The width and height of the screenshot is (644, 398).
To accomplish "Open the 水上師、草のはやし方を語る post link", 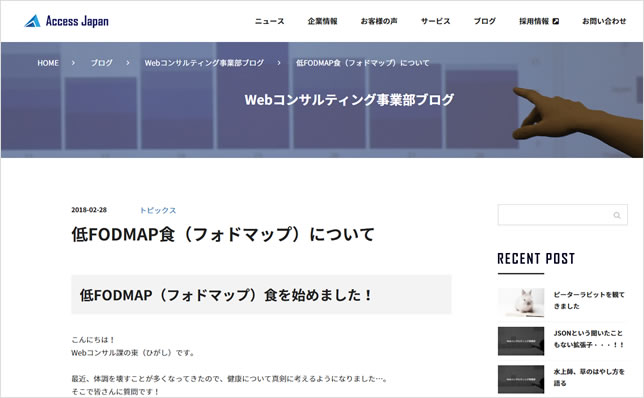I will (589, 377).
